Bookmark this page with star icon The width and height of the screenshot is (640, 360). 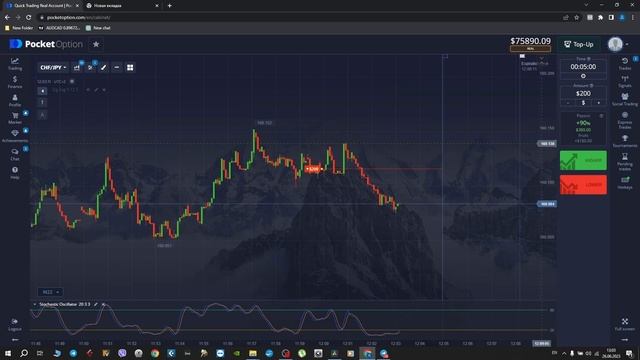tap(576, 18)
